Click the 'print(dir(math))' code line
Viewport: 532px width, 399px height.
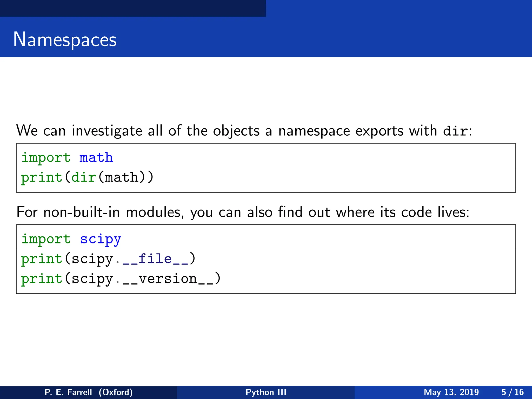coord(88,177)
